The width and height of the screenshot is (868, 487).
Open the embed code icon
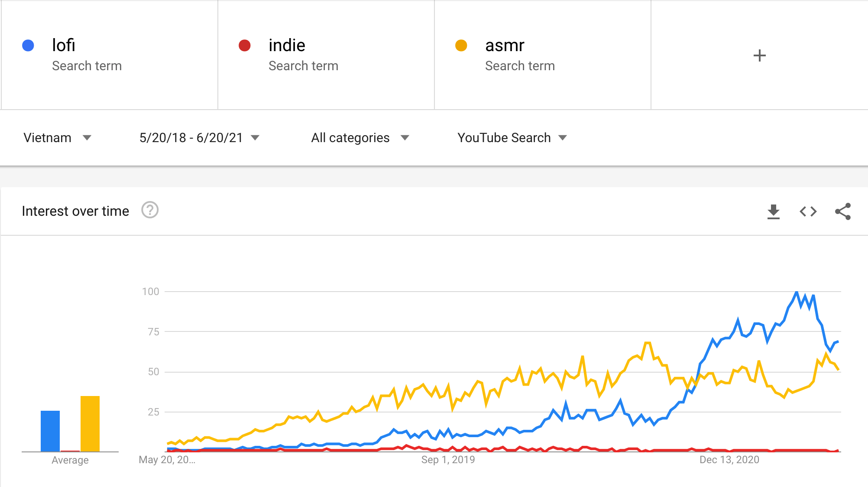[808, 211]
